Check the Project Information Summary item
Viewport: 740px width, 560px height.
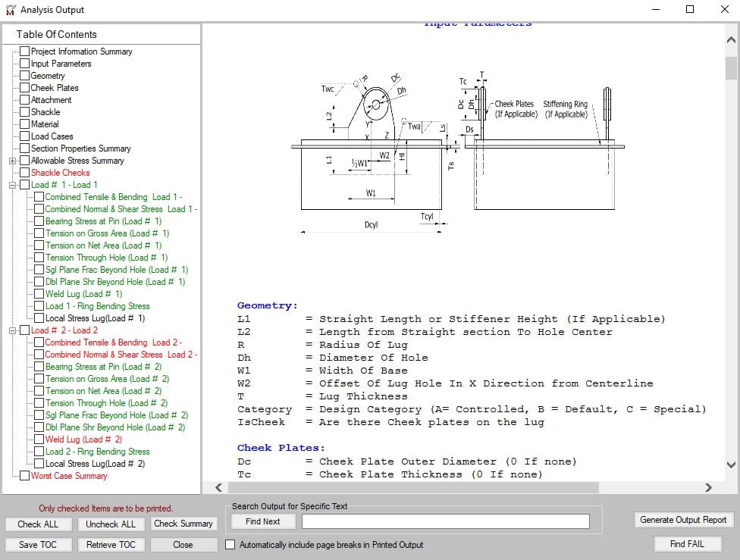click(25, 52)
